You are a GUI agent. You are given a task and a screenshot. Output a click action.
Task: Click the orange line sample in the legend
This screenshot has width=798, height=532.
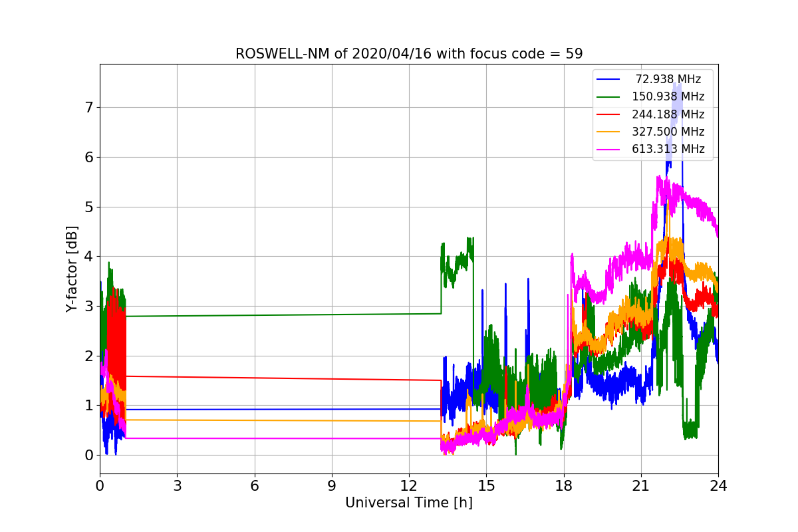click(608, 132)
